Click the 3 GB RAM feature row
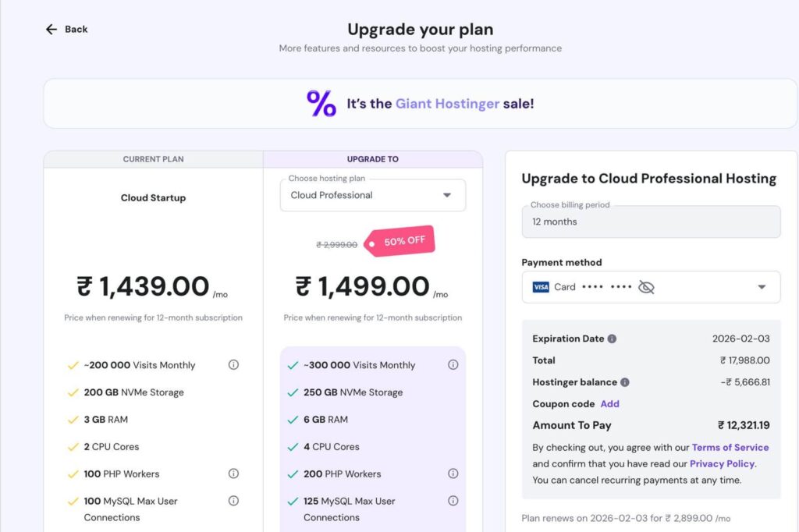Image resolution: width=799 pixels, height=532 pixels. coord(106,420)
